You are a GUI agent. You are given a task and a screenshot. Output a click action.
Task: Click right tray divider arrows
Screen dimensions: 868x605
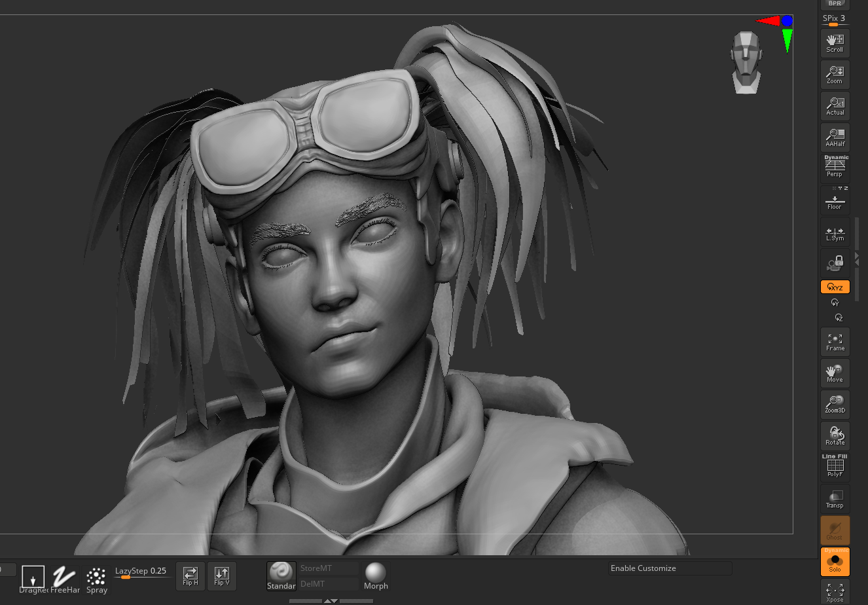click(x=857, y=260)
